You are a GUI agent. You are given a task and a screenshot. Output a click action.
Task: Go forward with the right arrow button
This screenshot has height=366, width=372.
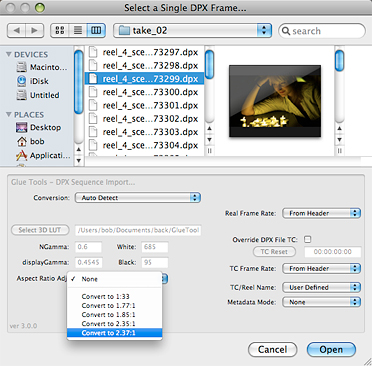coord(34,31)
